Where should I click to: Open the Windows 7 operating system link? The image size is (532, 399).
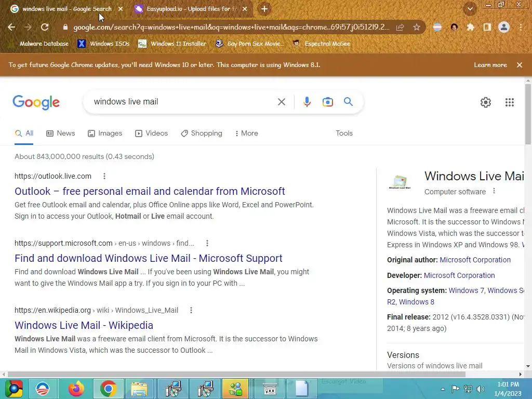tap(466, 290)
